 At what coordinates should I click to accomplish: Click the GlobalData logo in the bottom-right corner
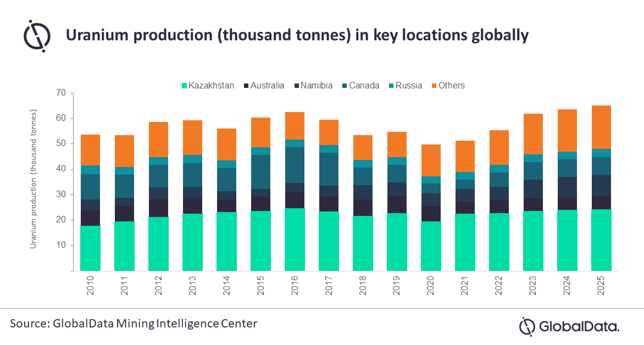click(x=569, y=326)
